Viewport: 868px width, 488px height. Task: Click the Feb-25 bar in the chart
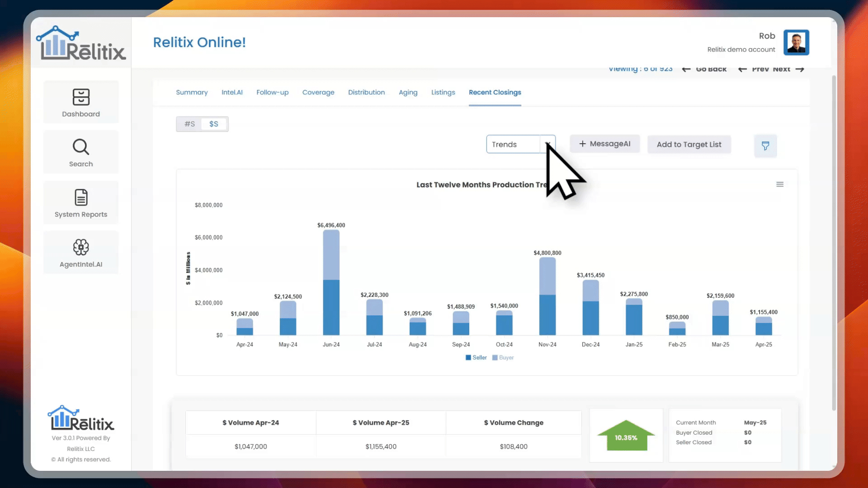677,328
